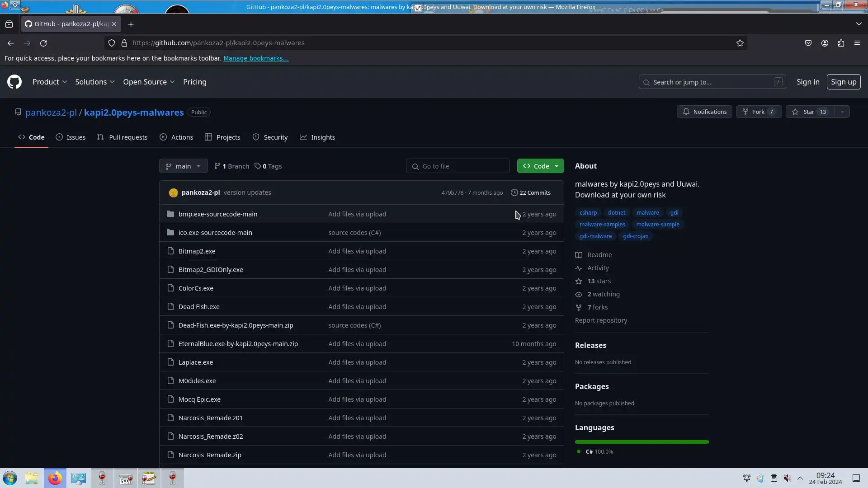Switch to the Issues tab
Image resolution: width=868 pixels, height=488 pixels.
point(71,137)
